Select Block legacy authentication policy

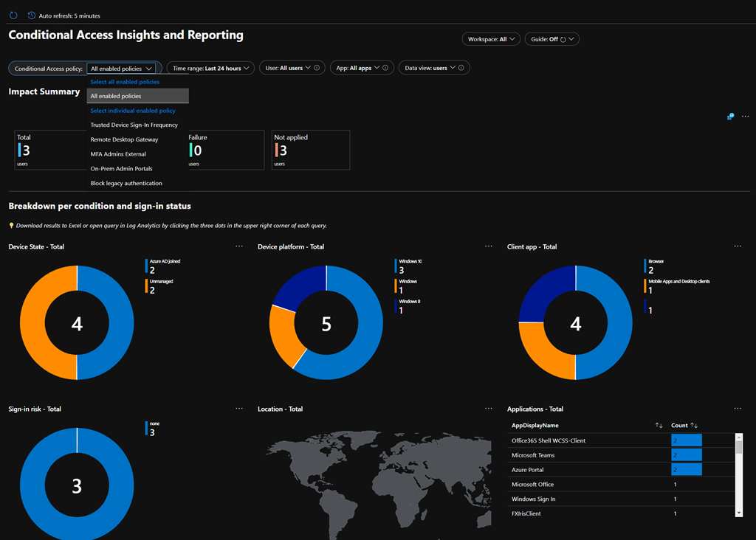point(126,183)
